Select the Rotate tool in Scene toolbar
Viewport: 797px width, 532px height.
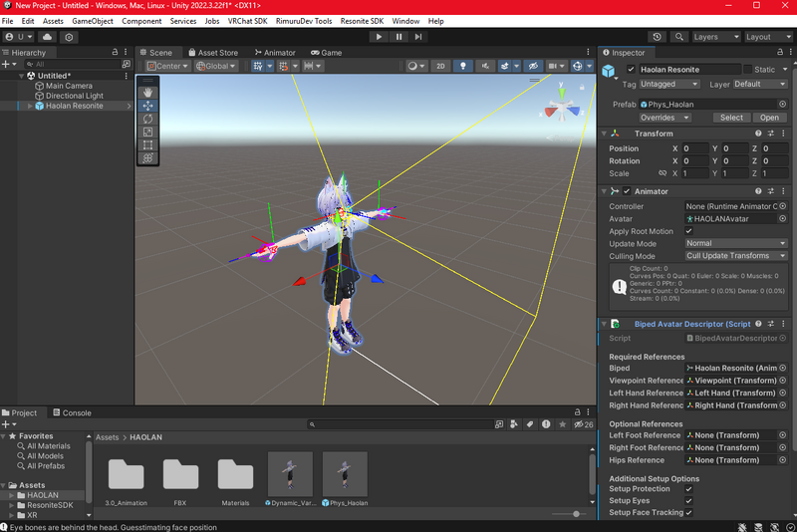(148, 119)
